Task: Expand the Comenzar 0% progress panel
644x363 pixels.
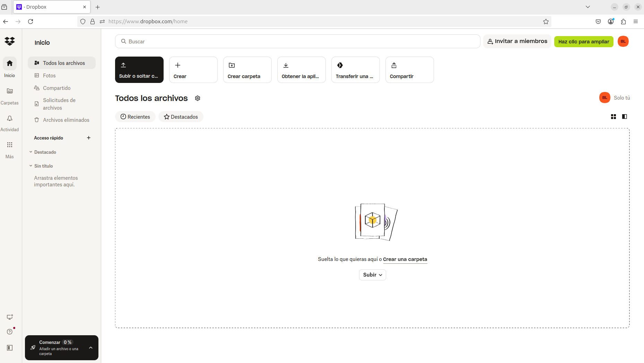Action: tap(91, 348)
